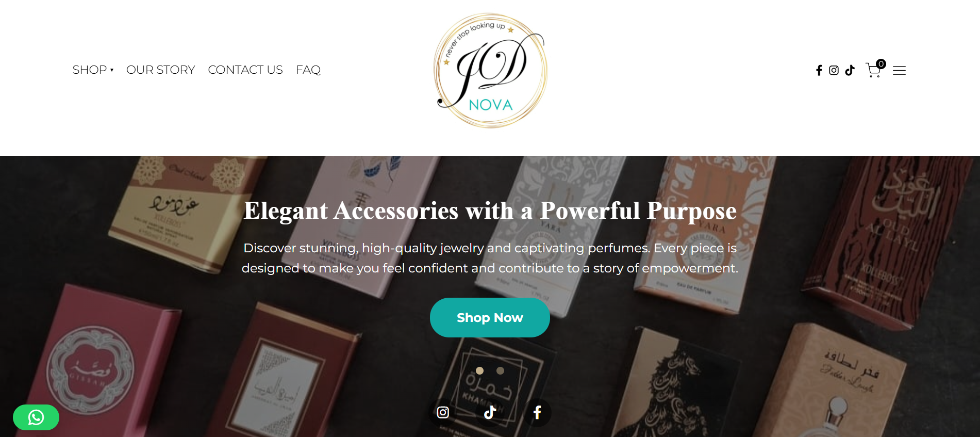Open the FAQ page
Viewport: 980px width, 437px height.
click(308, 70)
